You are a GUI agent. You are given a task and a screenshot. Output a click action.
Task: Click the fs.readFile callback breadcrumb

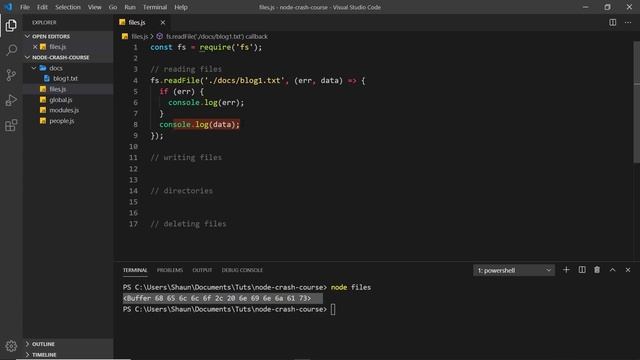pyautogui.click(x=216, y=36)
